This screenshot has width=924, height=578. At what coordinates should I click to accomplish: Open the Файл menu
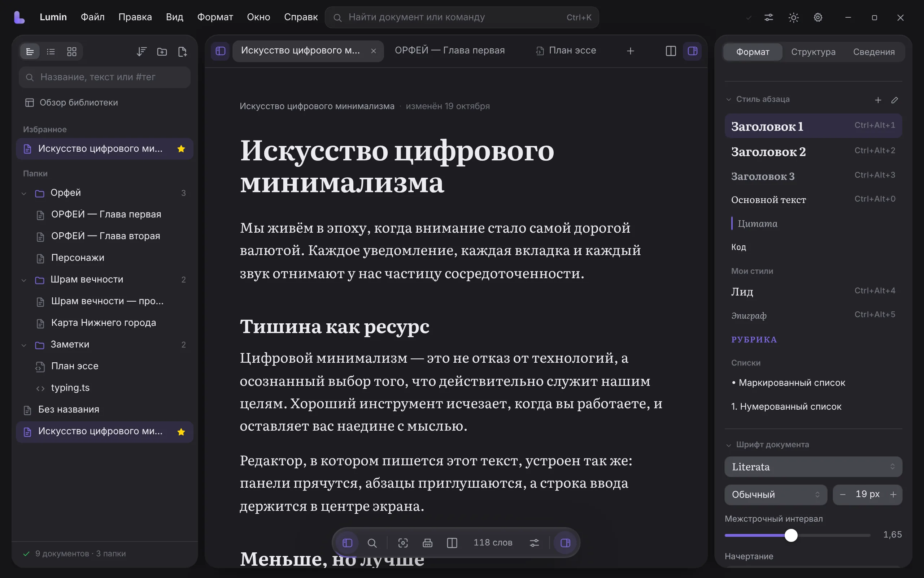(x=92, y=17)
